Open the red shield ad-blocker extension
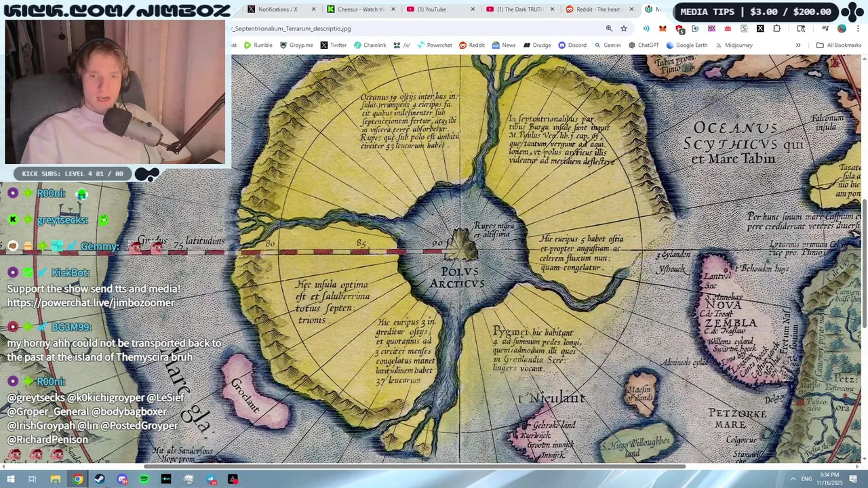Image resolution: width=868 pixels, height=488 pixels. coord(679,28)
